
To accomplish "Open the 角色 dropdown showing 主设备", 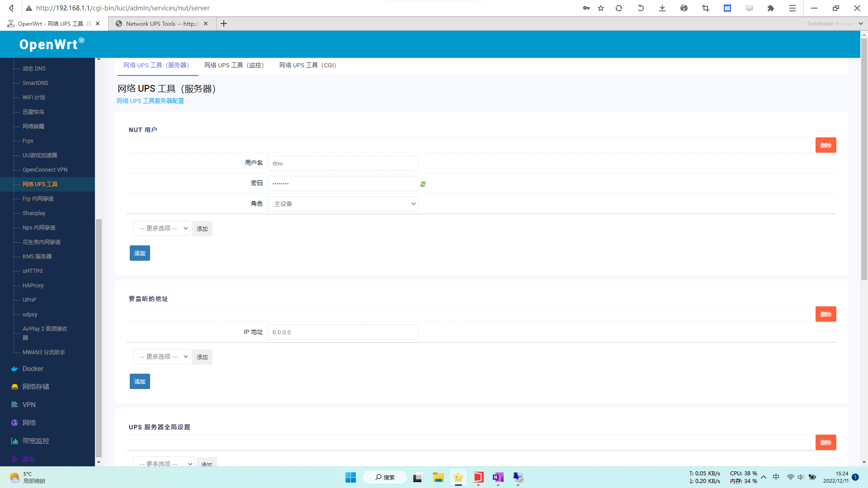I will click(342, 204).
